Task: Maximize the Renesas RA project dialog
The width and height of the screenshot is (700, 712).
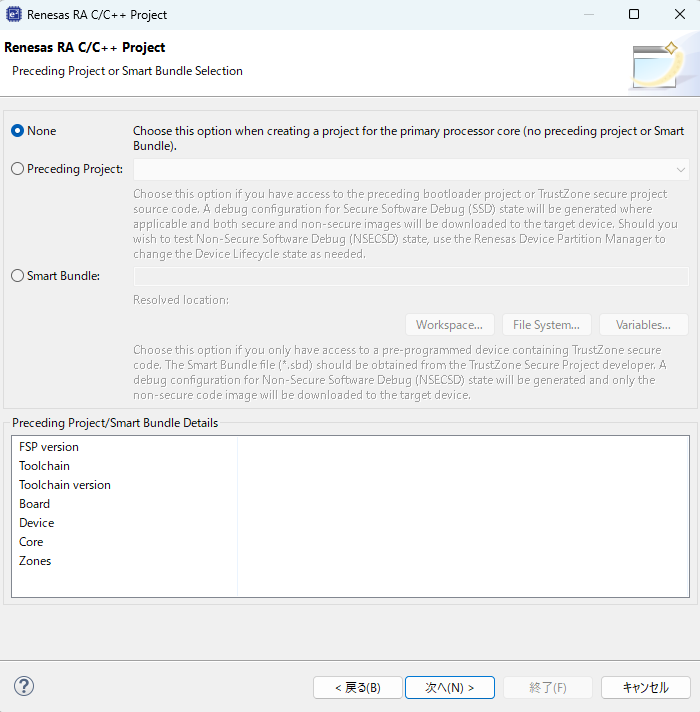Action: click(x=634, y=15)
